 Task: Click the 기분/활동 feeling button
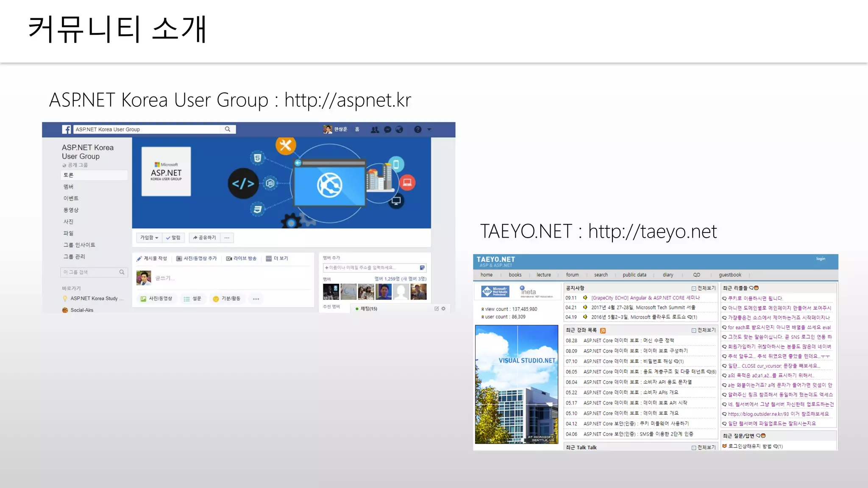tap(227, 299)
